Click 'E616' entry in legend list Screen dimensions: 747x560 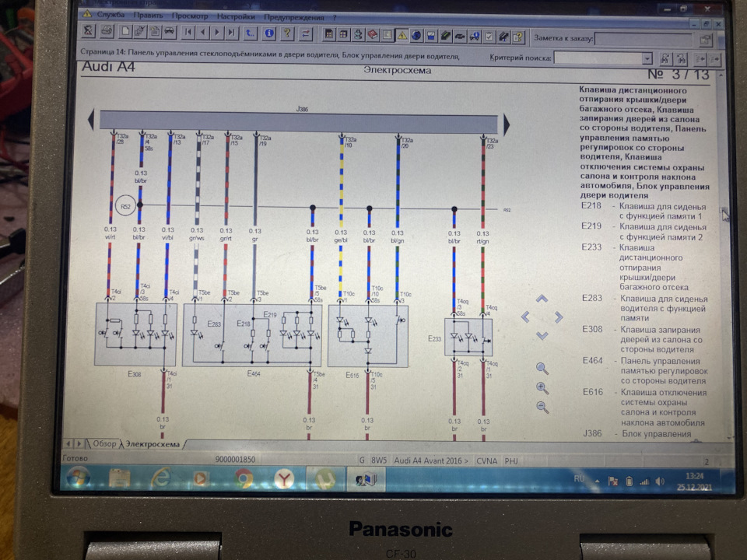(593, 392)
